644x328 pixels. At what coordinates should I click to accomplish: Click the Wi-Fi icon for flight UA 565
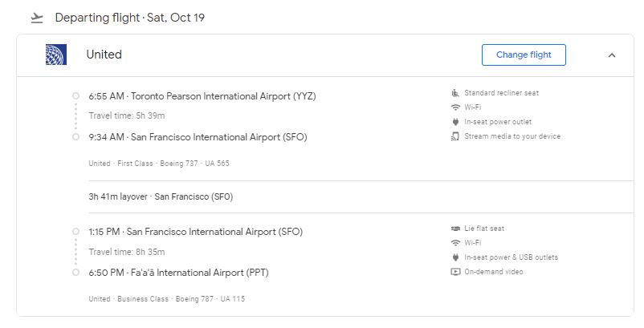click(455, 107)
